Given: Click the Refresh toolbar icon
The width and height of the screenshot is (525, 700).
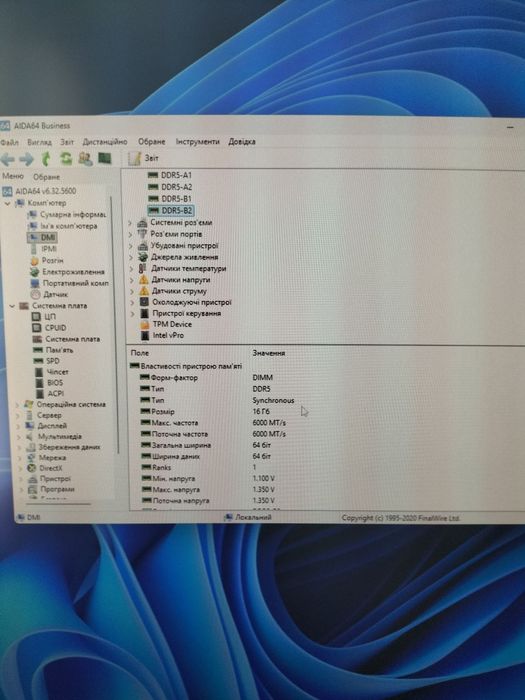Looking at the screenshot, I should (66, 158).
